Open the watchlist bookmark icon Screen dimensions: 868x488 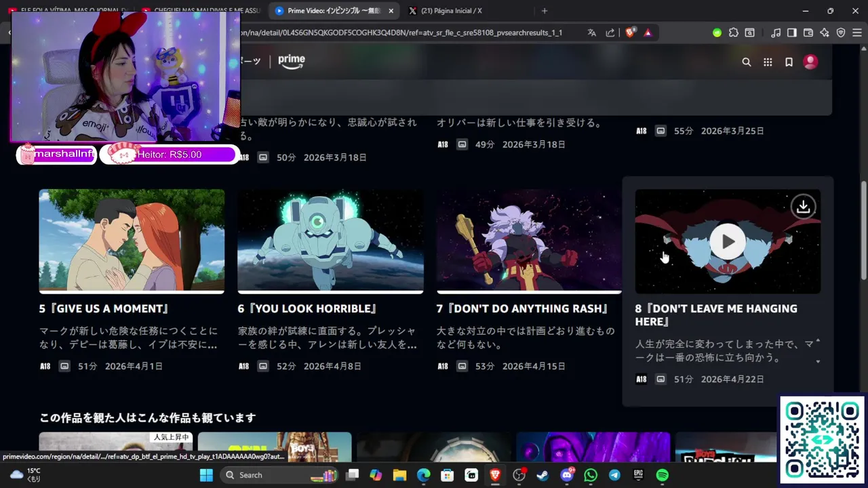(x=789, y=62)
